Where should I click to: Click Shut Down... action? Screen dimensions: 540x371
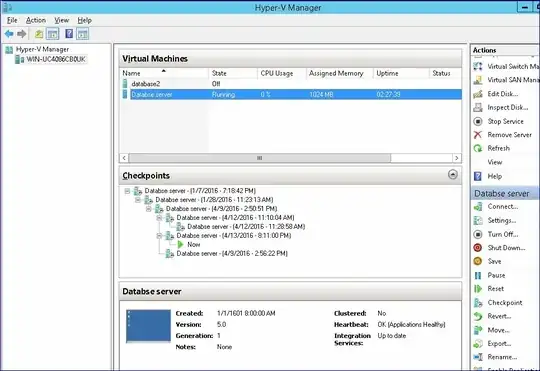499,248
